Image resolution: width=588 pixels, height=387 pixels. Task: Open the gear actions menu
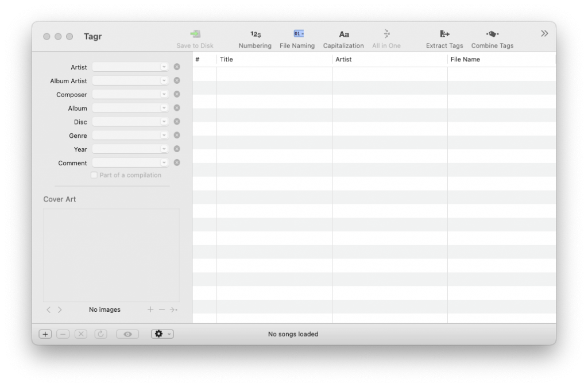point(163,334)
